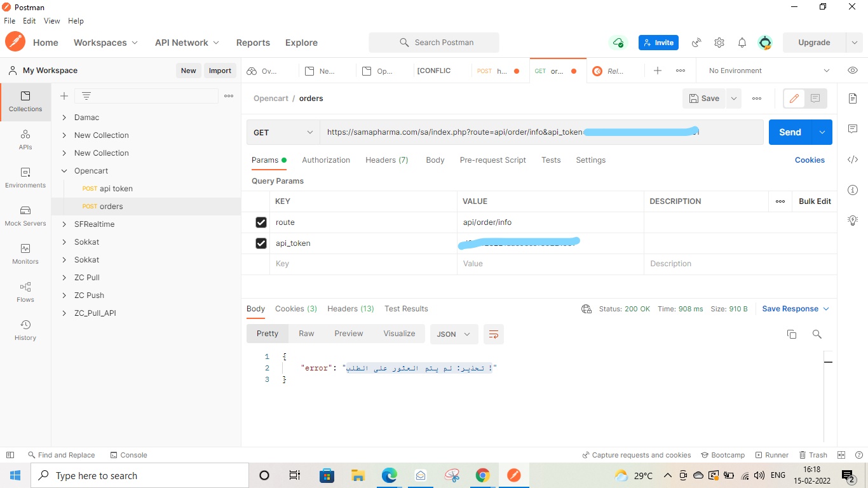
Task: Open Chrome from the Windows taskbar
Action: pos(482,475)
